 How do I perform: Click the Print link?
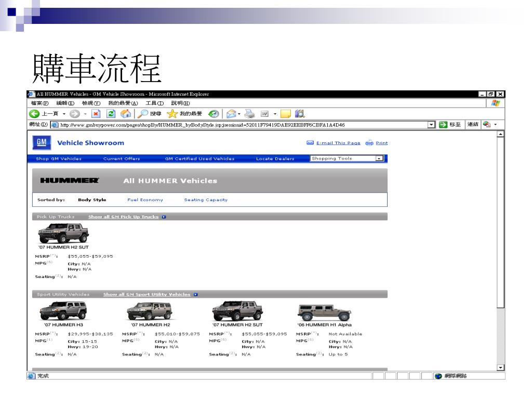382,143
